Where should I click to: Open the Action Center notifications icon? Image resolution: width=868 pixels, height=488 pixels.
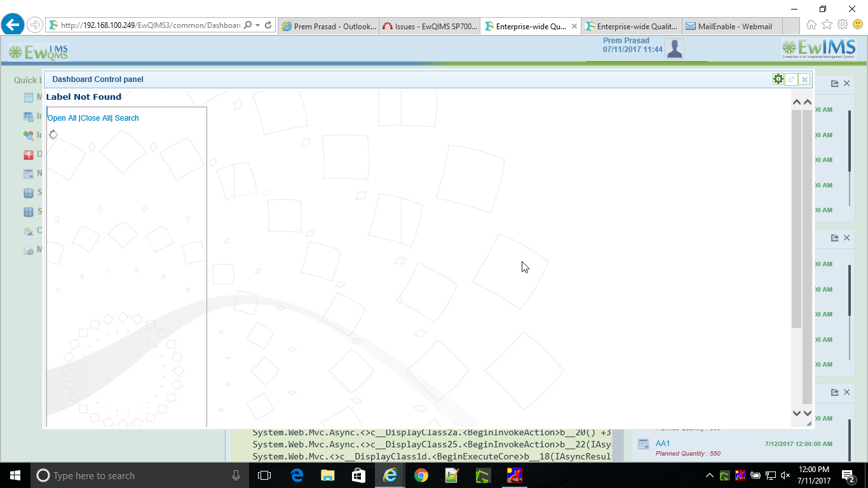point(849,475)
